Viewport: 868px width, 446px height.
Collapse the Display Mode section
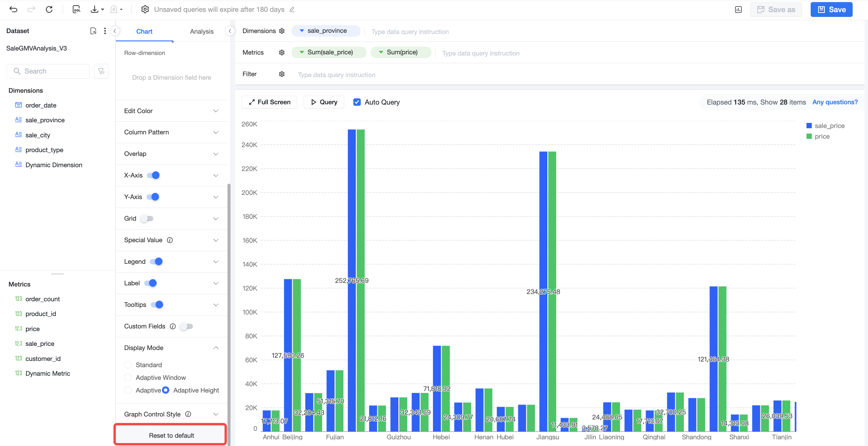[x=216, y=348]
